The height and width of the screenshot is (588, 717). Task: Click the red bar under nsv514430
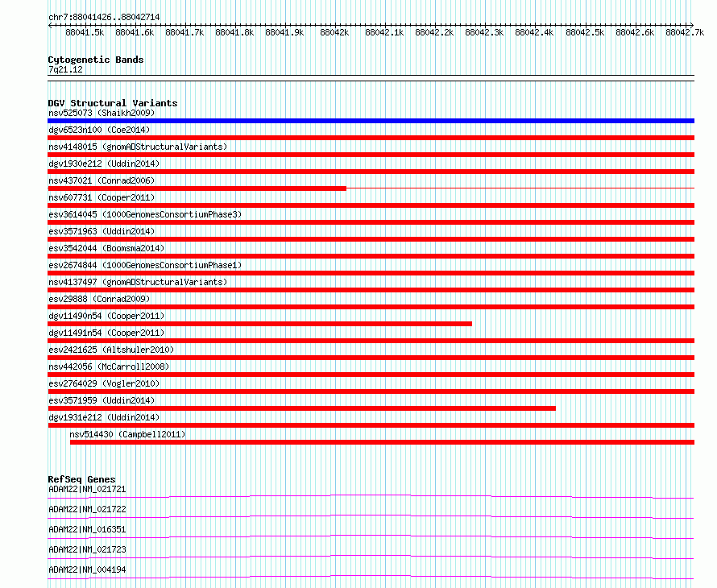[383, 442]
